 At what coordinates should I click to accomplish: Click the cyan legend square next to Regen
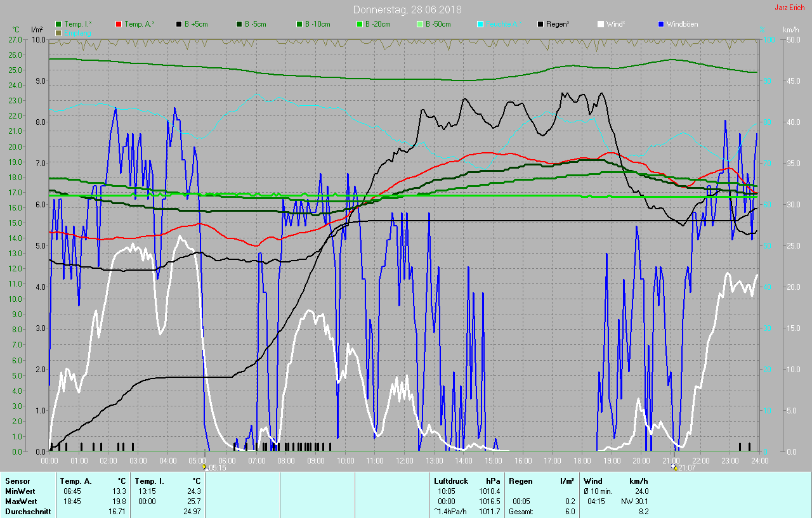point(480,24)
